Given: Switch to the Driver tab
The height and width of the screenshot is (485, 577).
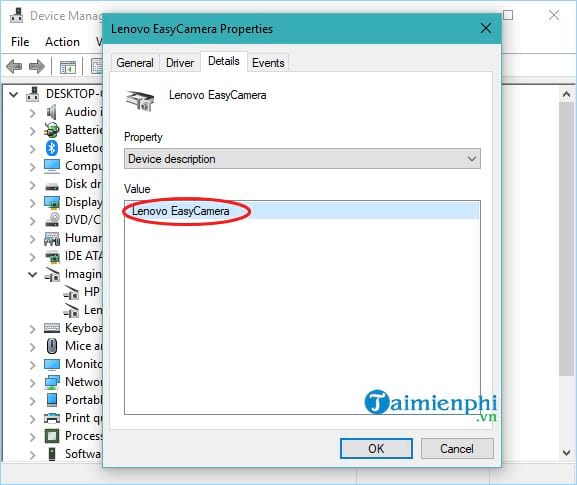Looking at the screenshot, I should click(180, 63).
